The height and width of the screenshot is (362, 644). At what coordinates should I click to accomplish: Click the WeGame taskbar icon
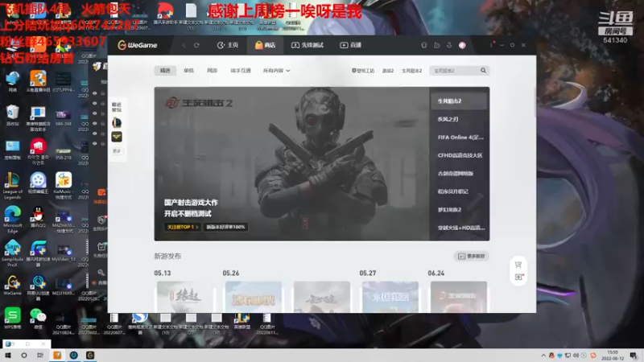coord(90,356)
